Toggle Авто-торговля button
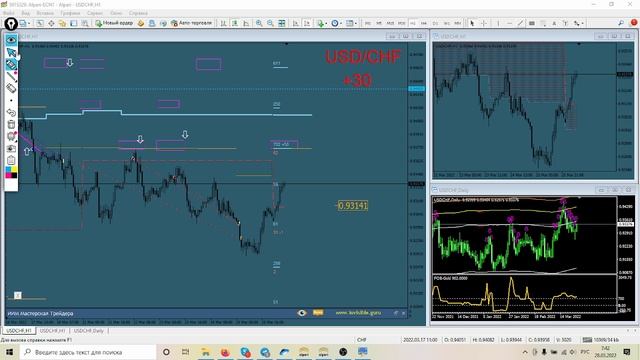Viewport: 640px width, 360px height. click(191, 23)
